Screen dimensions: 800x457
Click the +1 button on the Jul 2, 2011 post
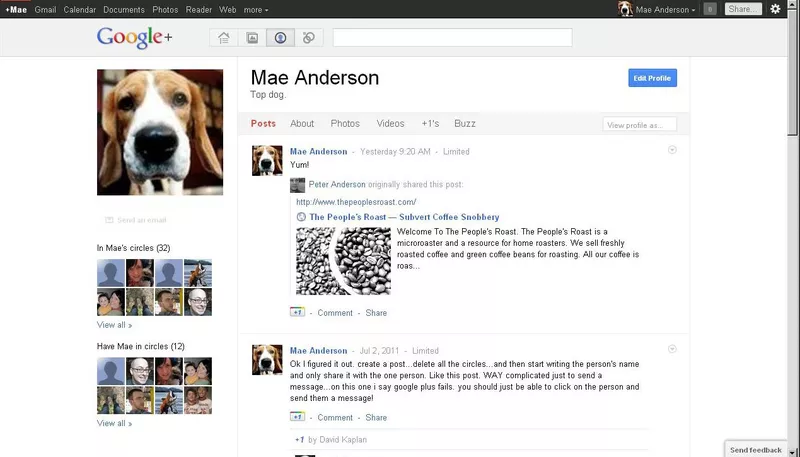coord(297,417)
